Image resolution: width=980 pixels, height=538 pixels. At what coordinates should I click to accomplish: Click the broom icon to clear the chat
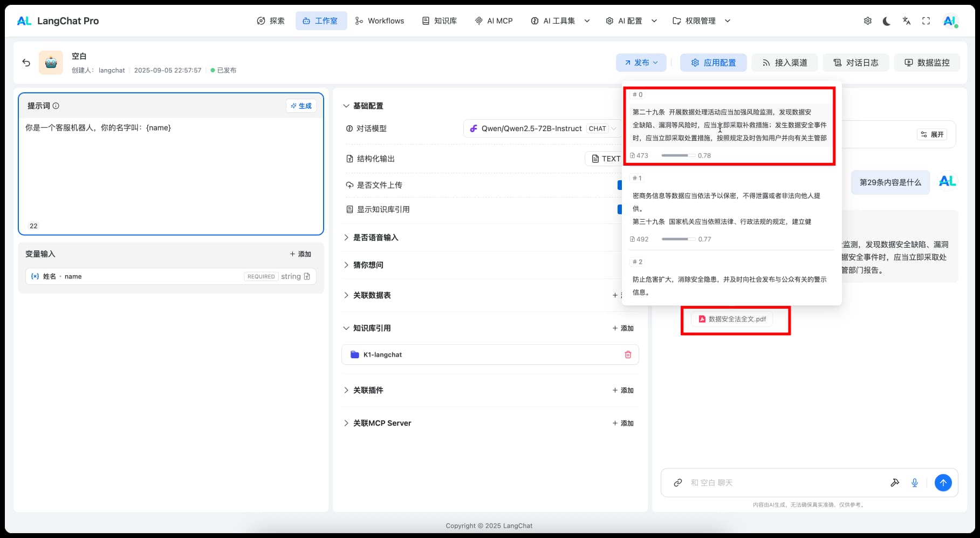894,482
